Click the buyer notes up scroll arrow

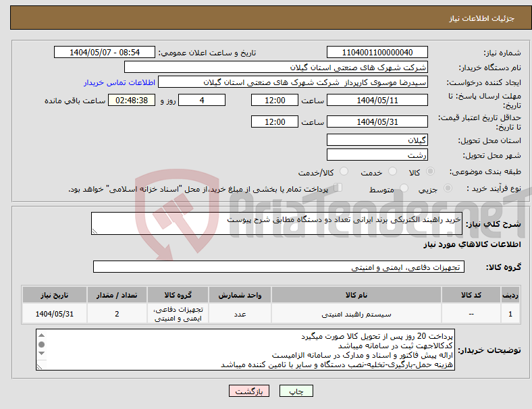(x=41, y=335)
